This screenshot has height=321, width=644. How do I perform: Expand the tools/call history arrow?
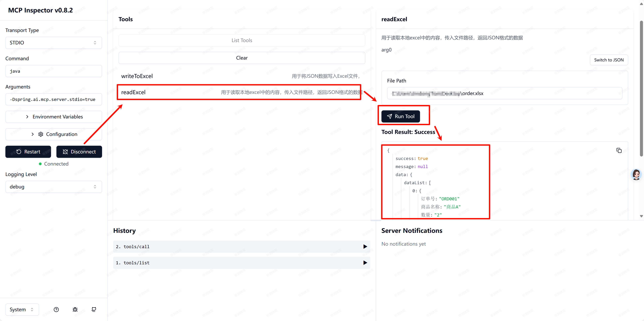[365, 247]
